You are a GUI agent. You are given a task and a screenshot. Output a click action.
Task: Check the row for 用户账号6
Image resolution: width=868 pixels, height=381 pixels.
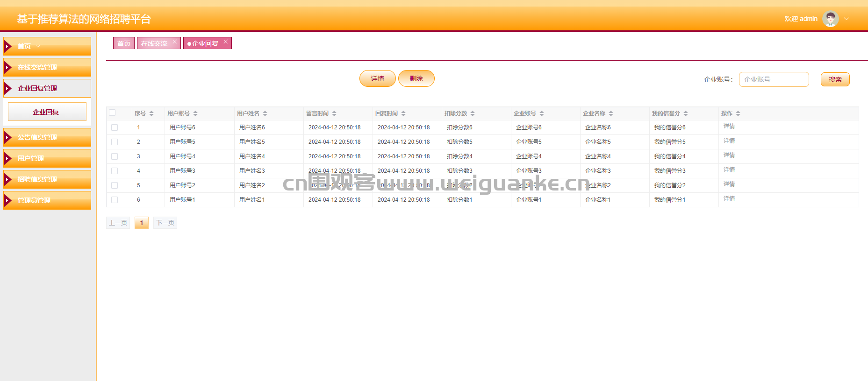[115, 127]
